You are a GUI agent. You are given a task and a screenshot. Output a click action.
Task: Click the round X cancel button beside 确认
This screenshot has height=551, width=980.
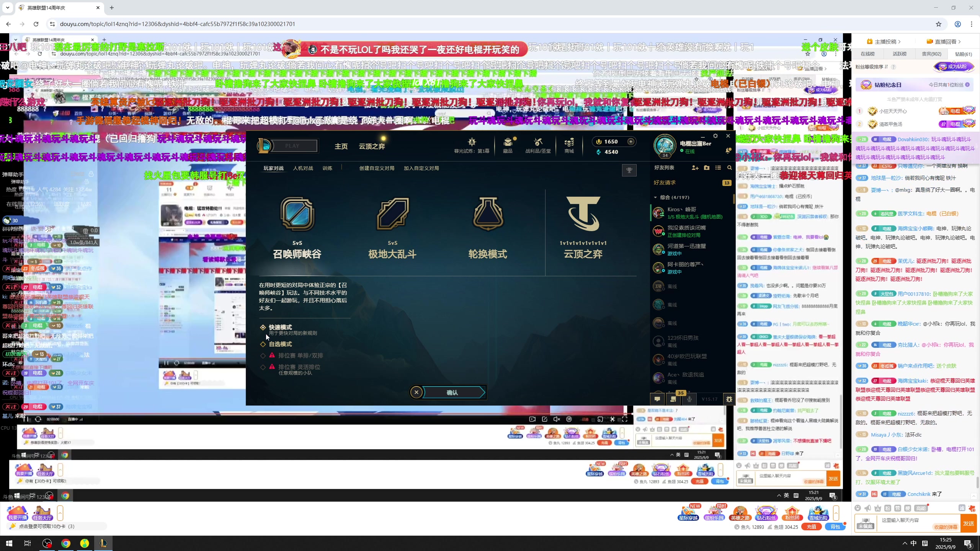(416, 392)
